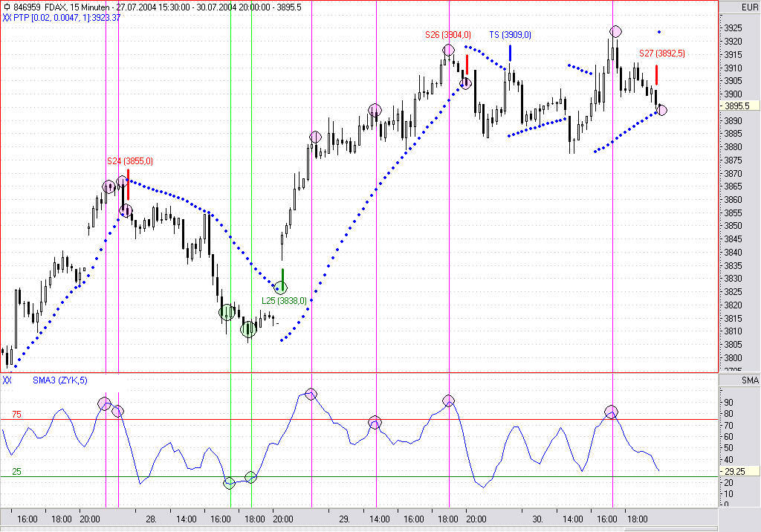
Task: Click price axis value 3925
Action: 733,28
